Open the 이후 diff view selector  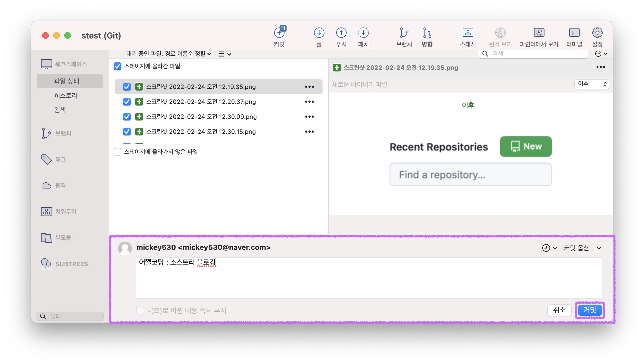click(592, 84)
